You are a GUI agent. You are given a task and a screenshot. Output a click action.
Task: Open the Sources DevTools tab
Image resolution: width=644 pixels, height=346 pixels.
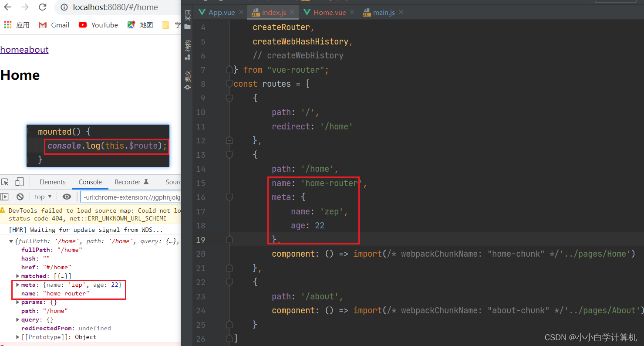173,182
